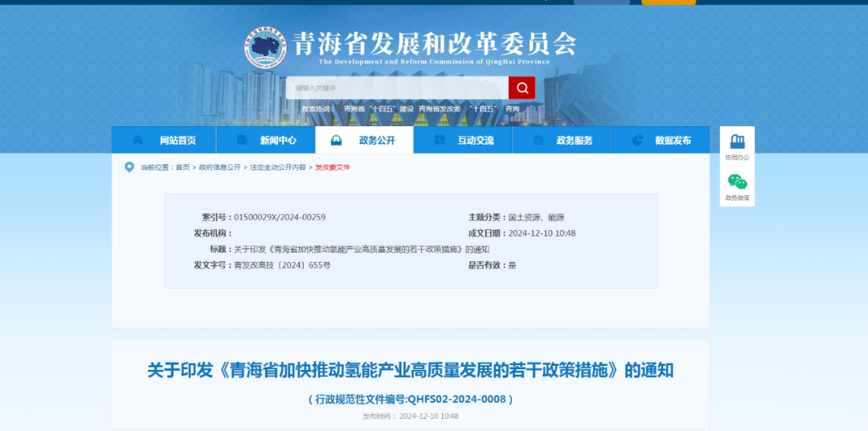Open the 新闻中心 navigation tab

277,140
